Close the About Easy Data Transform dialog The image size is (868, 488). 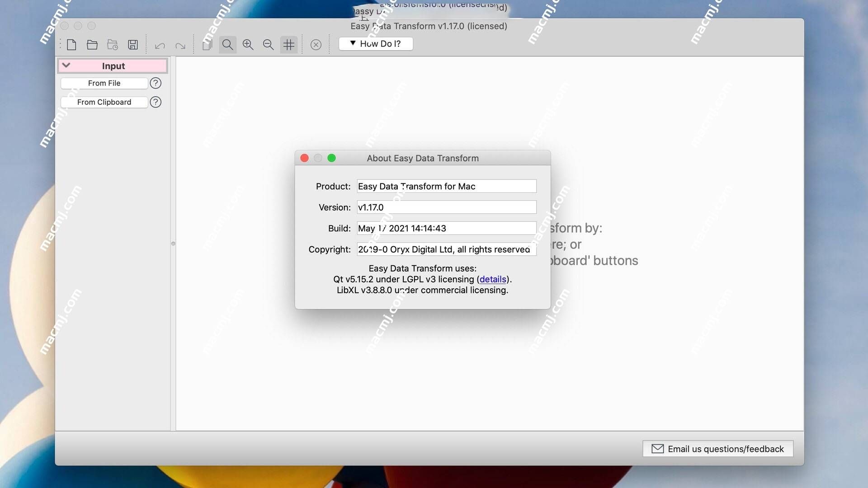click(x=304, y=157)
